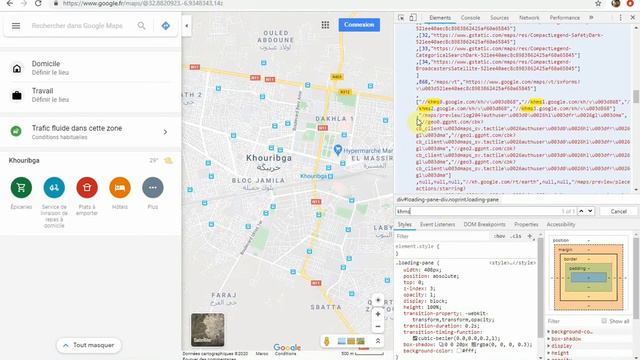Select the Styles tab
Image resolution: width=640 pixels, height=360 pixels.
pyautogui.click(x=404, y=224)
